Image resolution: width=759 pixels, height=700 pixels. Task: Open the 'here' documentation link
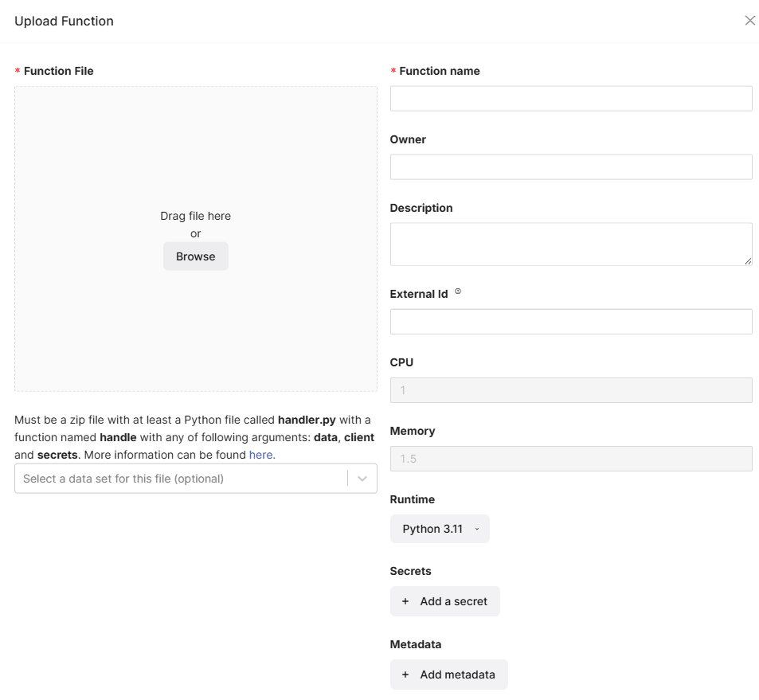(x=262, y=455)
